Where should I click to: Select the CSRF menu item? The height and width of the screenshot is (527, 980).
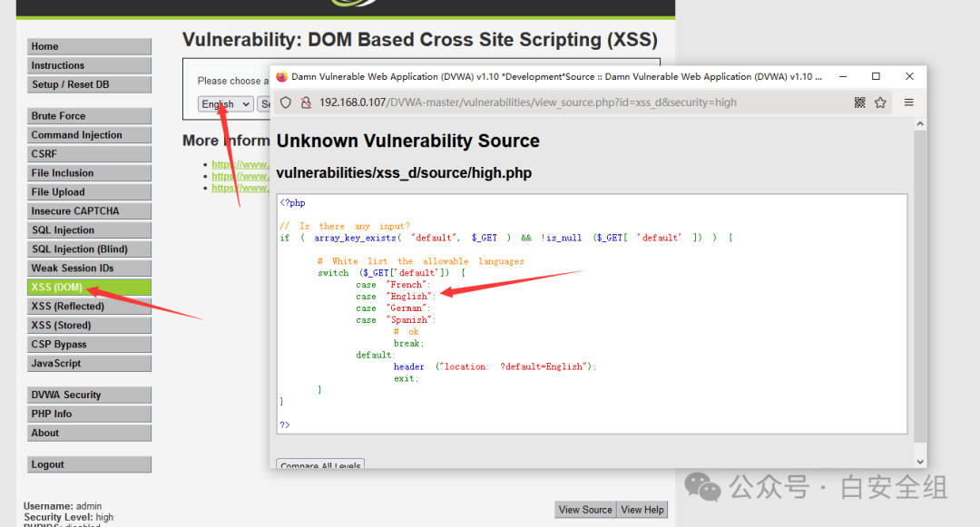(89, 154)
